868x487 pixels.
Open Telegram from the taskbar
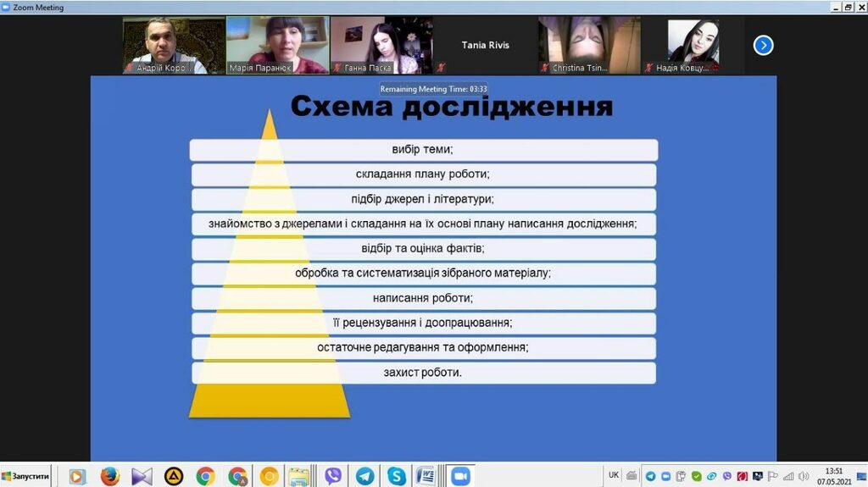(364, 476)
